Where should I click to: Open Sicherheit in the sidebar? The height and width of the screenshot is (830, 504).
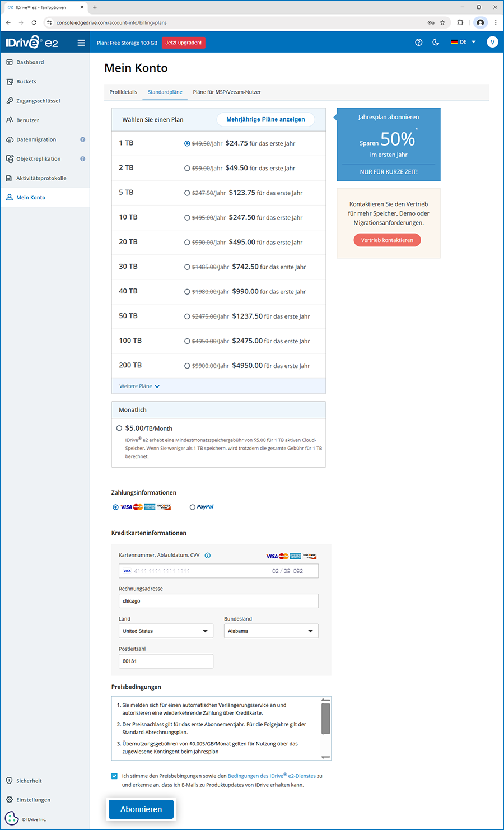tap(29, 781)
